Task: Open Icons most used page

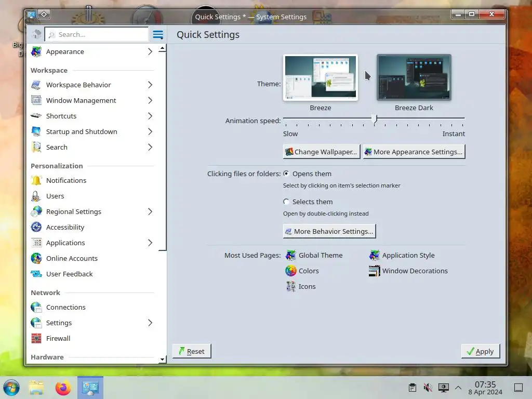Action: pyautogui.click(x=301, y=286)
